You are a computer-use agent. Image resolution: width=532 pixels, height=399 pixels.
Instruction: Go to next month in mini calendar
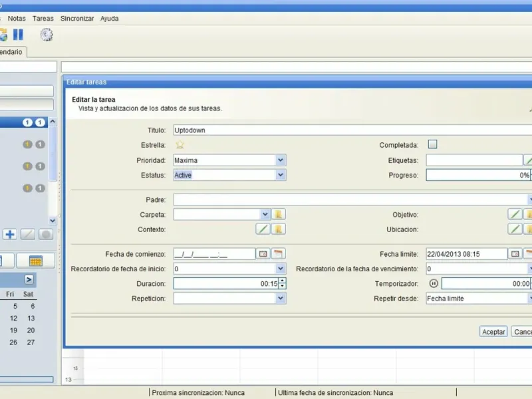pyautogui.click(x=29, y=279)
